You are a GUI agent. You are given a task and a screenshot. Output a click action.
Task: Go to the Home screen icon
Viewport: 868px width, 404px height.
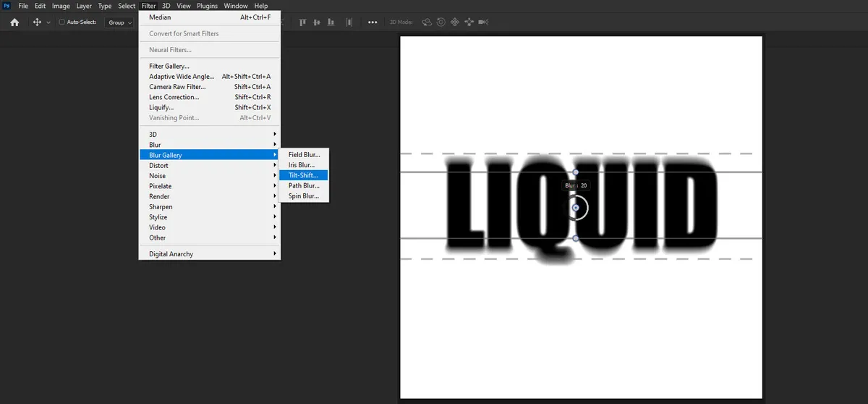[14, 22]
